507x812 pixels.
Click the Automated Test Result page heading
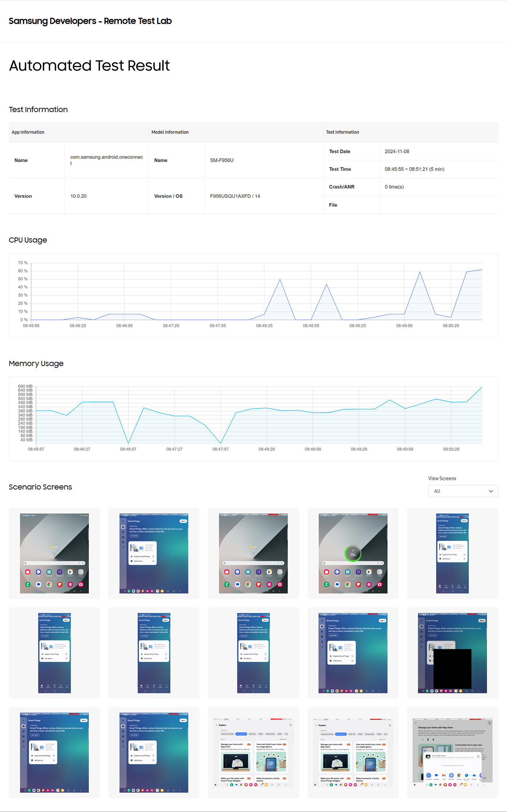pos(89,66)
